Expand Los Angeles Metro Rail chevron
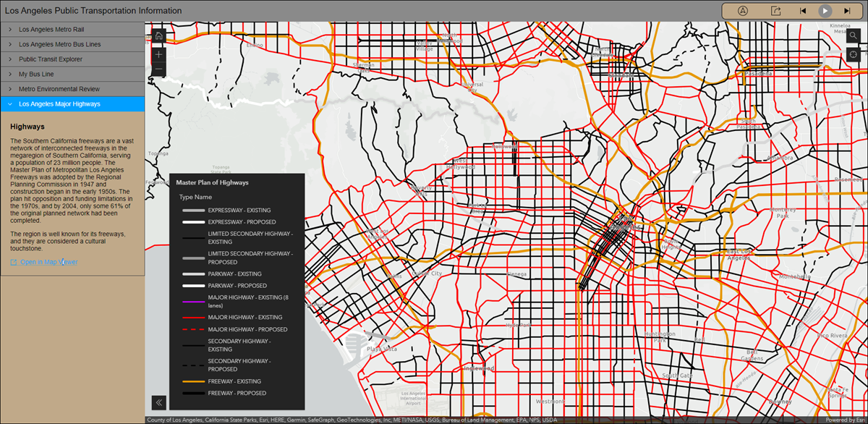Screen dimensions: 868x424 9,30
